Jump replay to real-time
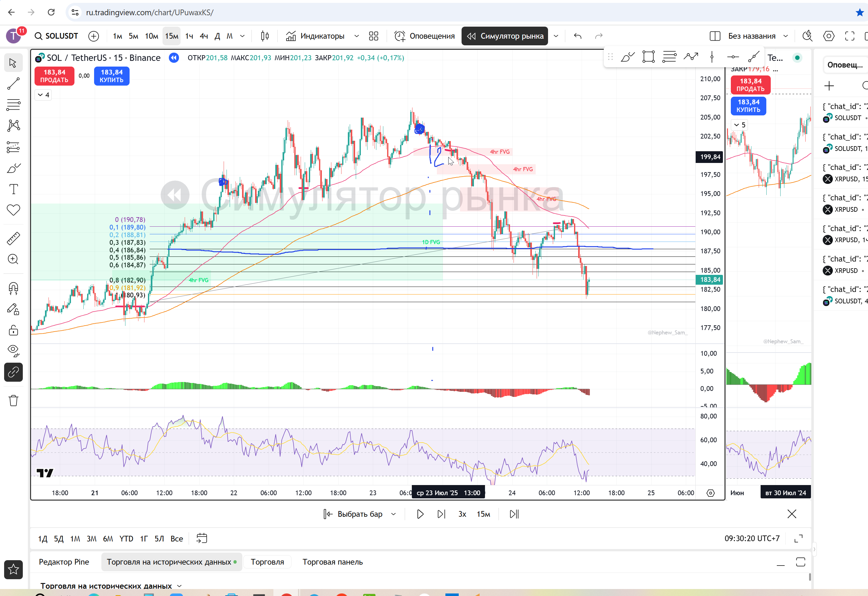This screenshot has width=868, height=596. point(514,514)
